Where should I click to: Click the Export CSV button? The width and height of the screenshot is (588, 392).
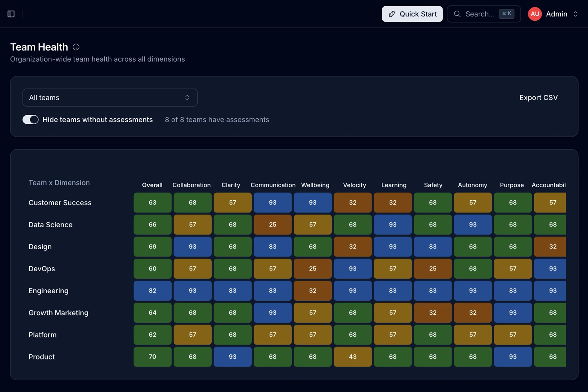click(x=539, y=98)
